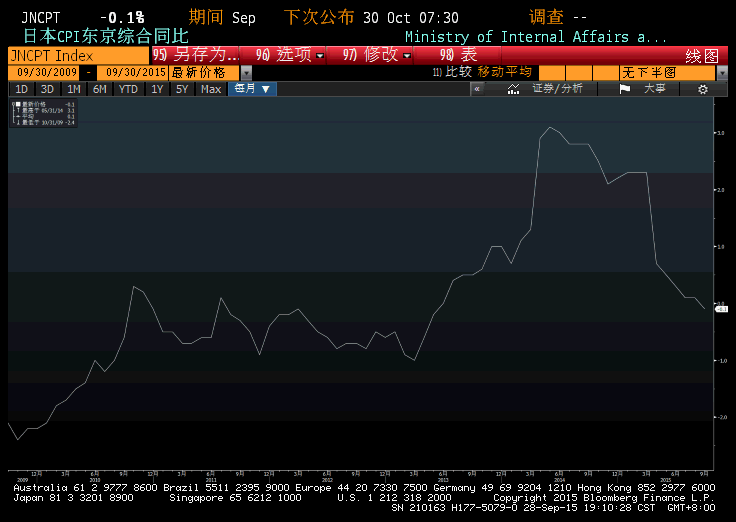Click the collapse double-arrow icon in toolbar
Viewport: 736px width, 522px height.
pos(477,89)
